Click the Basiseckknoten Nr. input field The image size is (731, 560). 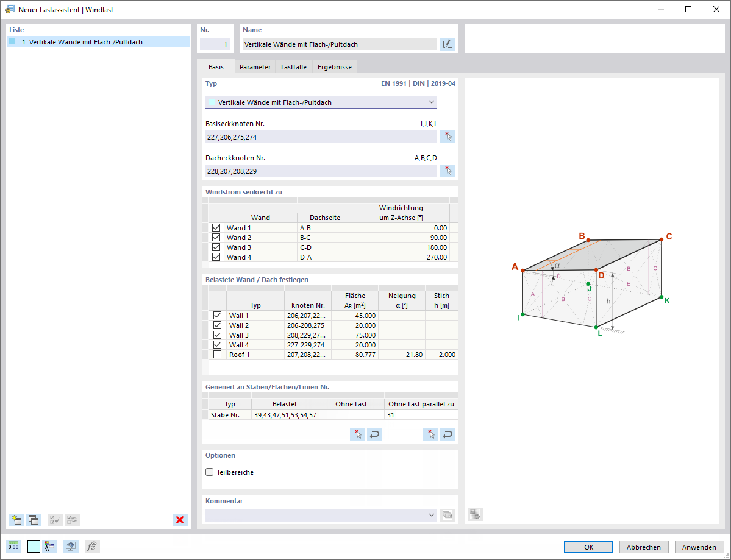[x=321, y=137]
